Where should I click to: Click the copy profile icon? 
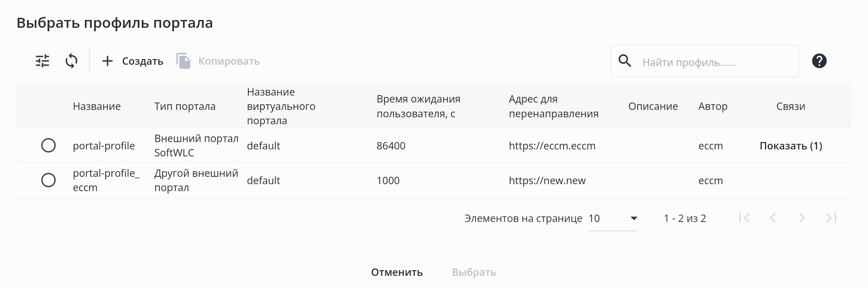(184, 61)
